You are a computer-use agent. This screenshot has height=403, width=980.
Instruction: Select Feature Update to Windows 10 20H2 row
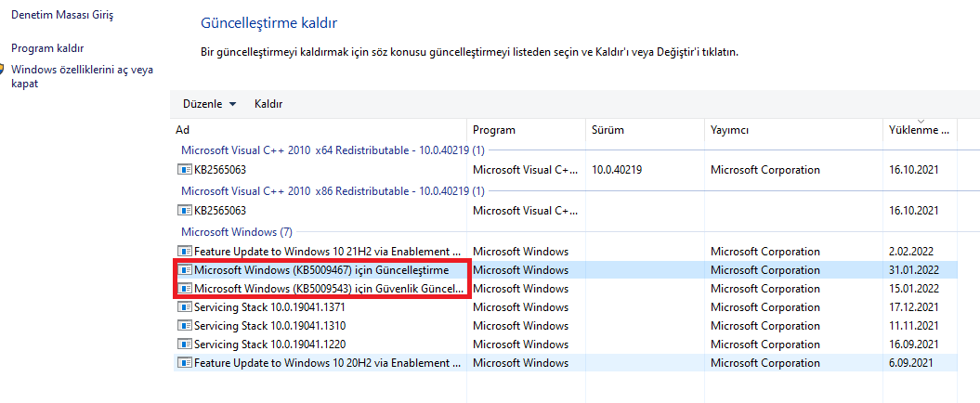566,362
